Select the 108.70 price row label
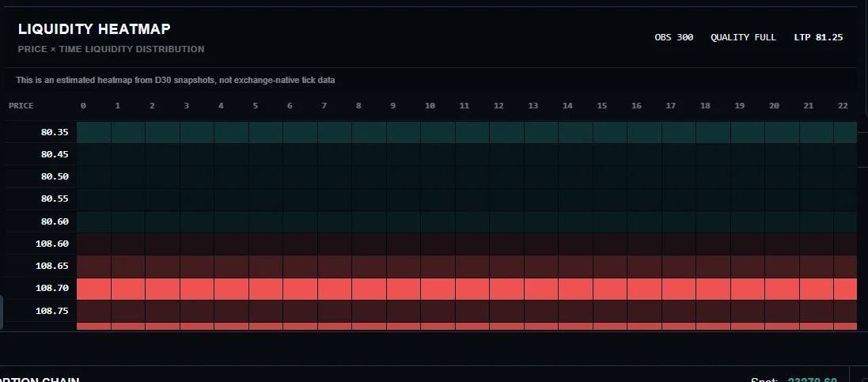868x382 pixels. tap(52, 289)
